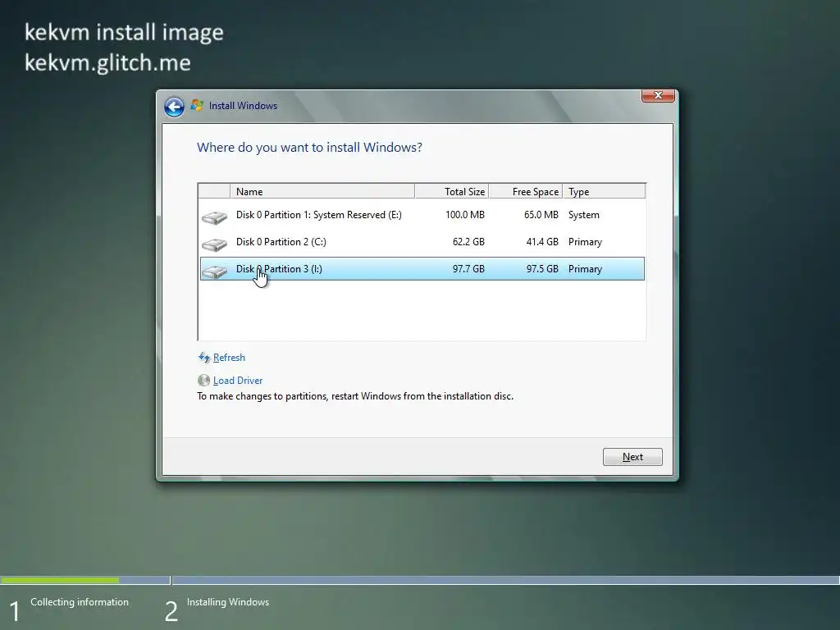The width and height of the screenshot is (840, 630).
Task: Sort by the Free Space column header
Action: (526, 191)
